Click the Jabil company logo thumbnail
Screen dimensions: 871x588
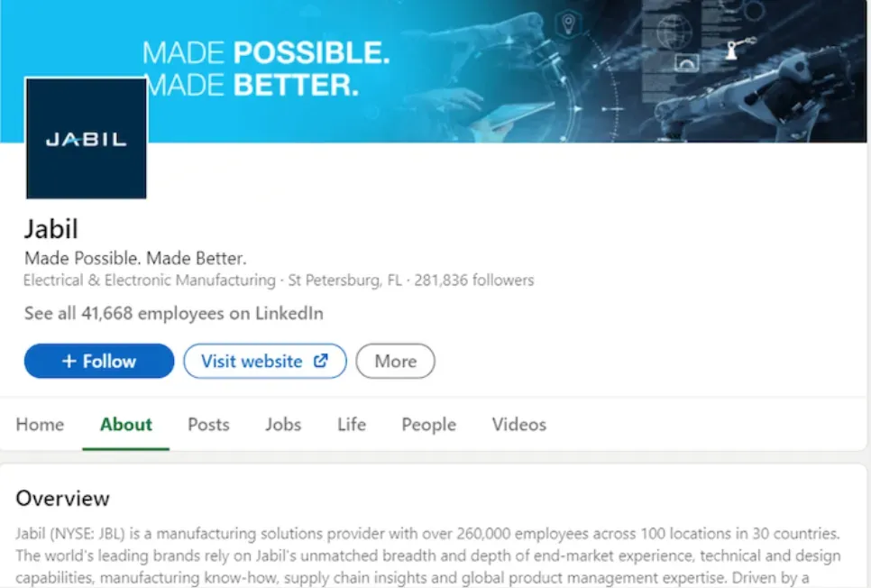tap(86, 138)
